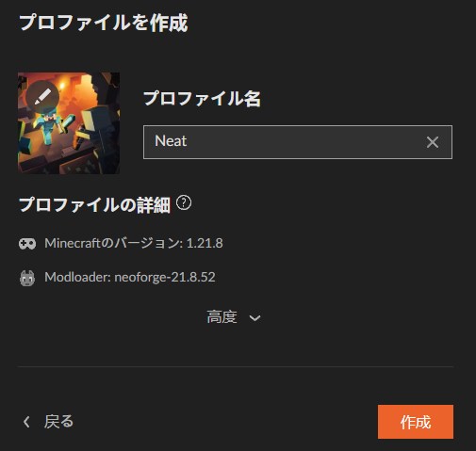This screenshot has height=451, width=476.
Task: Click the プロファイル名 field label
Action: tap(202, 99)
